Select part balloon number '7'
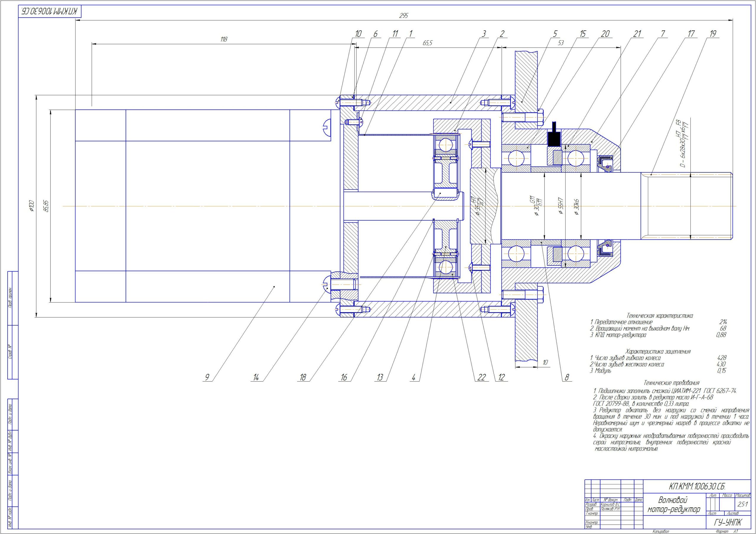Viewport: 756px width, 534px height. pyautogui.click(x=663, y=34)
